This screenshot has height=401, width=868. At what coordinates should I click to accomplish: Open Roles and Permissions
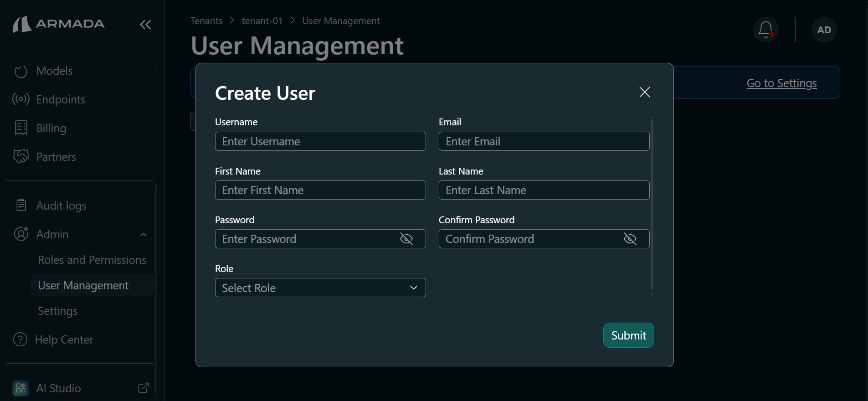click(92, 260)
